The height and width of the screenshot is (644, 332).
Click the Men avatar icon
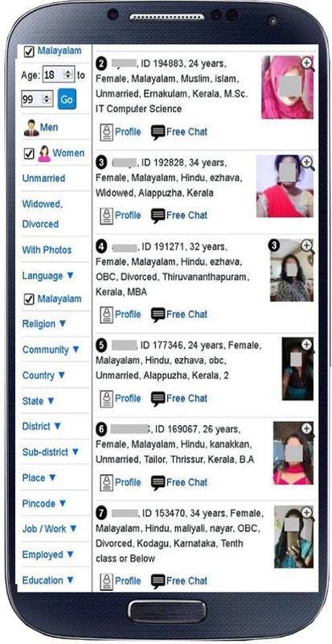31,128
